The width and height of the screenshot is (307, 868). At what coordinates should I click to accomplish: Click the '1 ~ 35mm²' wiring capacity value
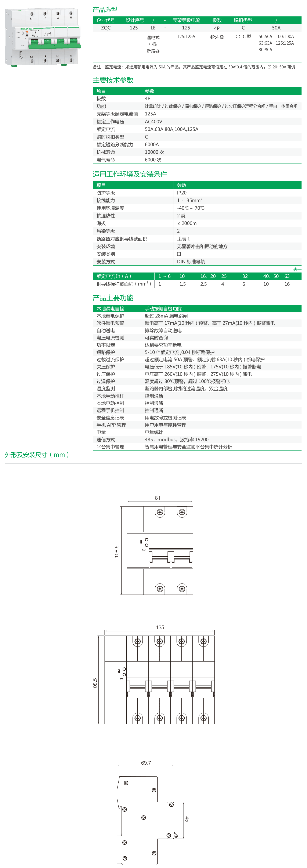click(x=189, y=200)
